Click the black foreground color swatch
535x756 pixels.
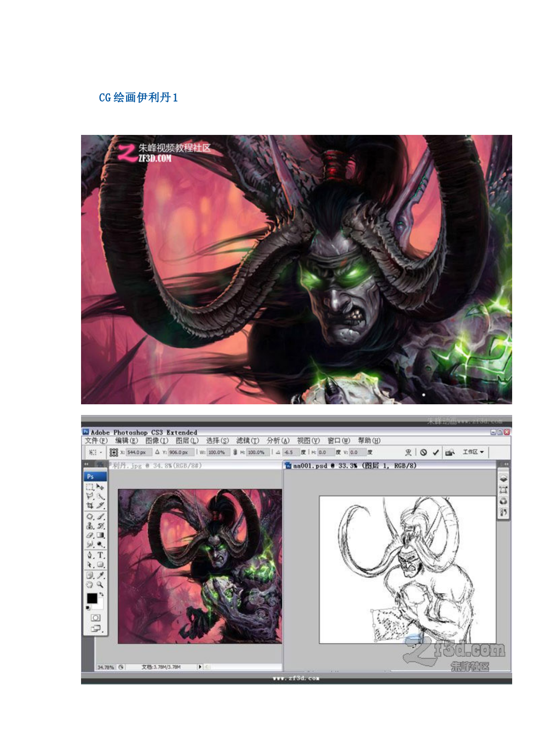click(x=92, y=598)
